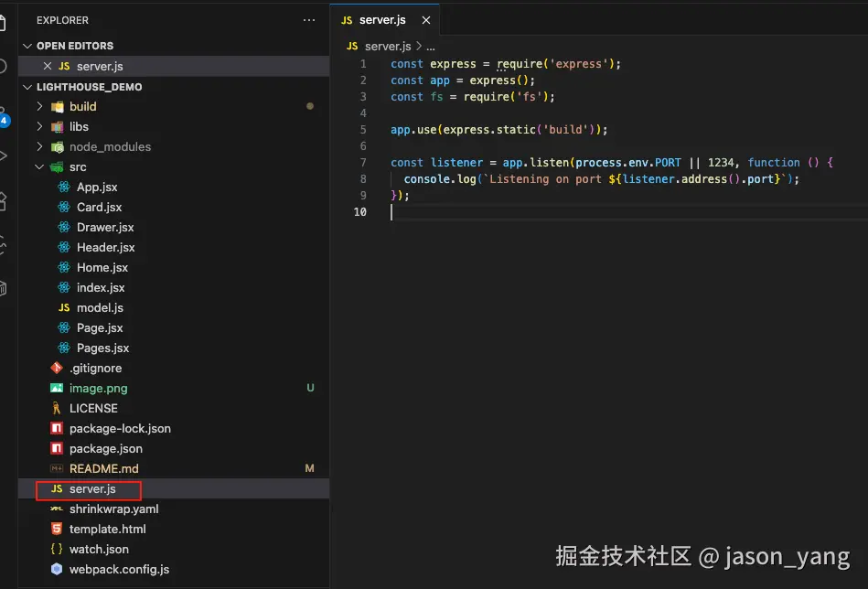Click the listener variable on line 7
868x589 pixels.
coord(456,162)
